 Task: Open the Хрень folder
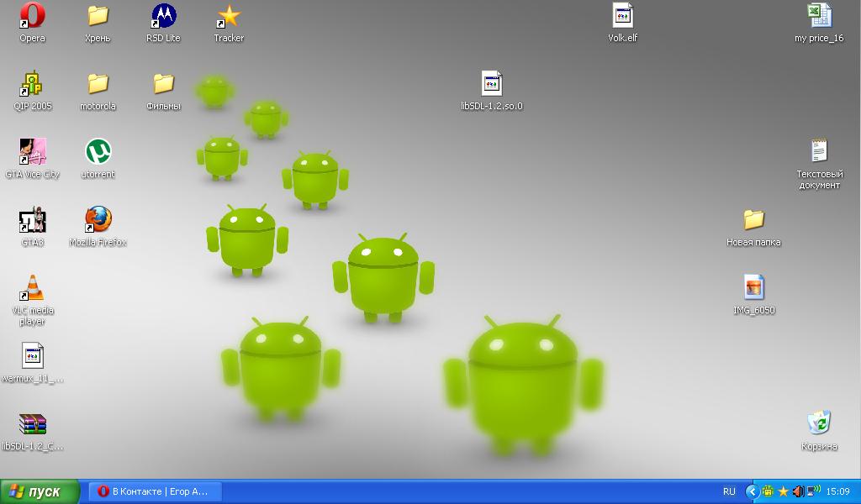click(x=98, y=17)
